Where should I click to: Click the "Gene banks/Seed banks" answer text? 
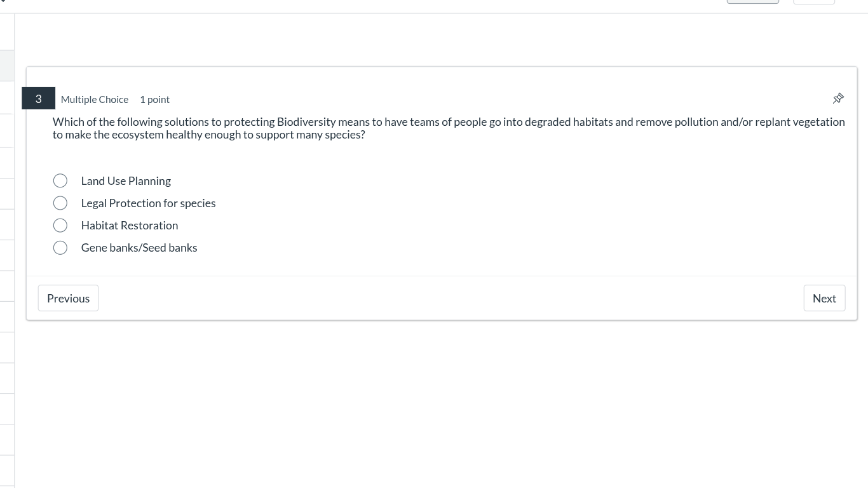[139, 248]
